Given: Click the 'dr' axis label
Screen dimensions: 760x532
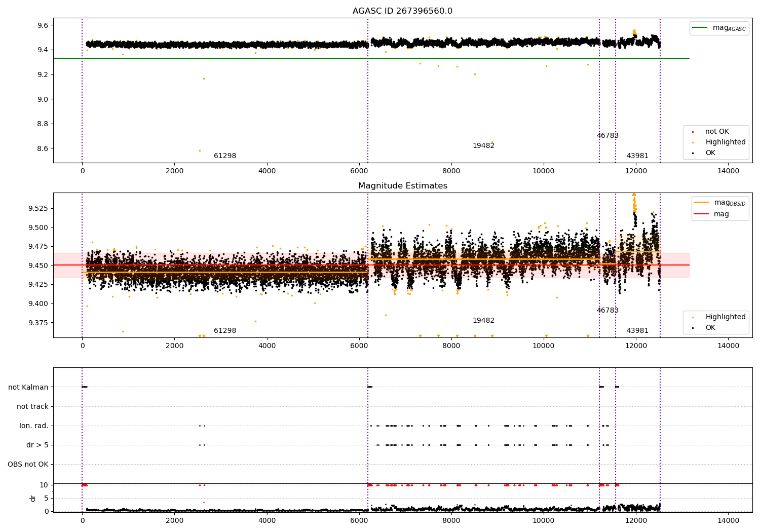Looking at the screenshot, I should (33, 498).
